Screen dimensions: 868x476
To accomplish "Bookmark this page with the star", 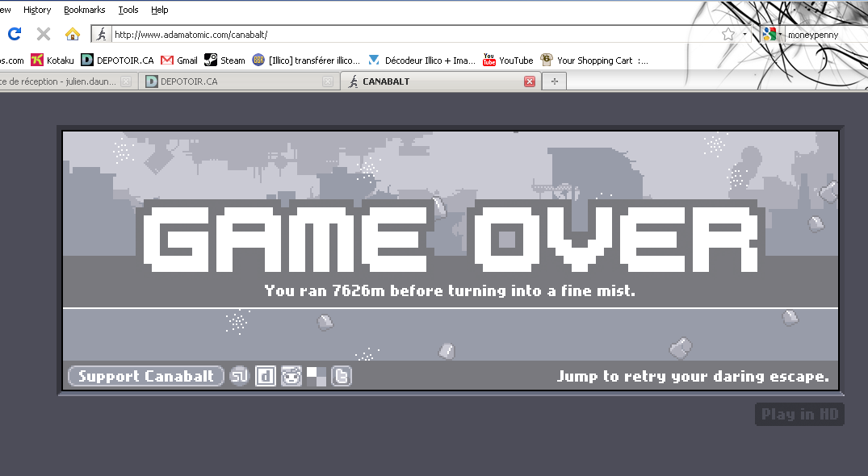I will (x=728, y=34).
